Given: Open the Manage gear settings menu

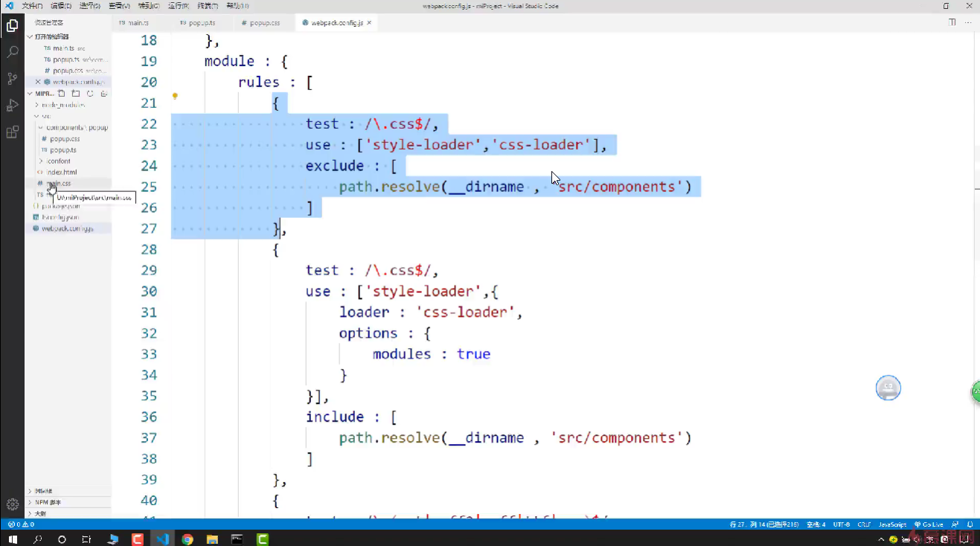Looking at the screenshot, I should 12,504.
